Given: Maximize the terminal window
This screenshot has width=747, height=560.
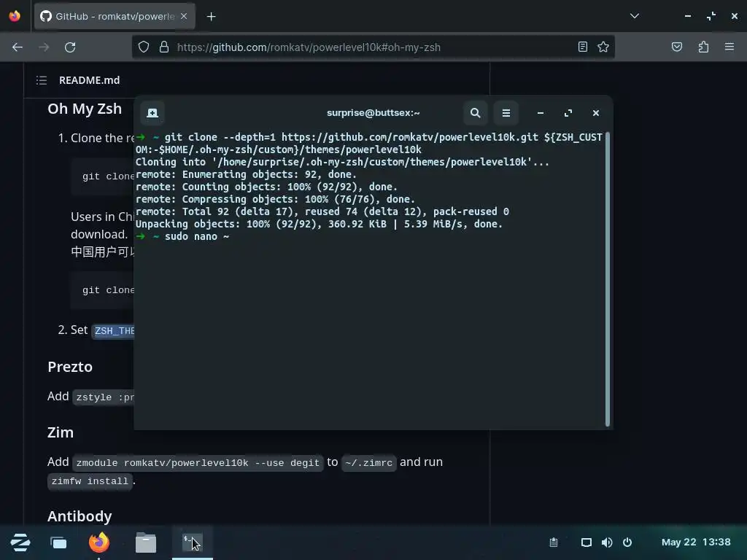Looking at the screenshot, I should tap(568, 113).
